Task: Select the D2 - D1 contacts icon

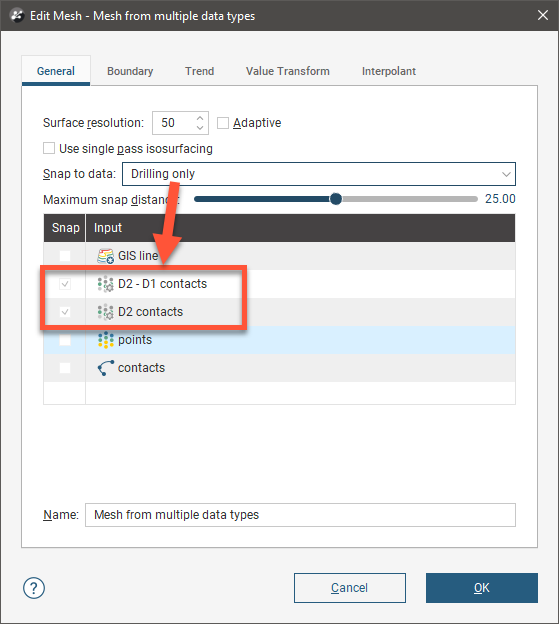Action: click(x=106, y=284)
